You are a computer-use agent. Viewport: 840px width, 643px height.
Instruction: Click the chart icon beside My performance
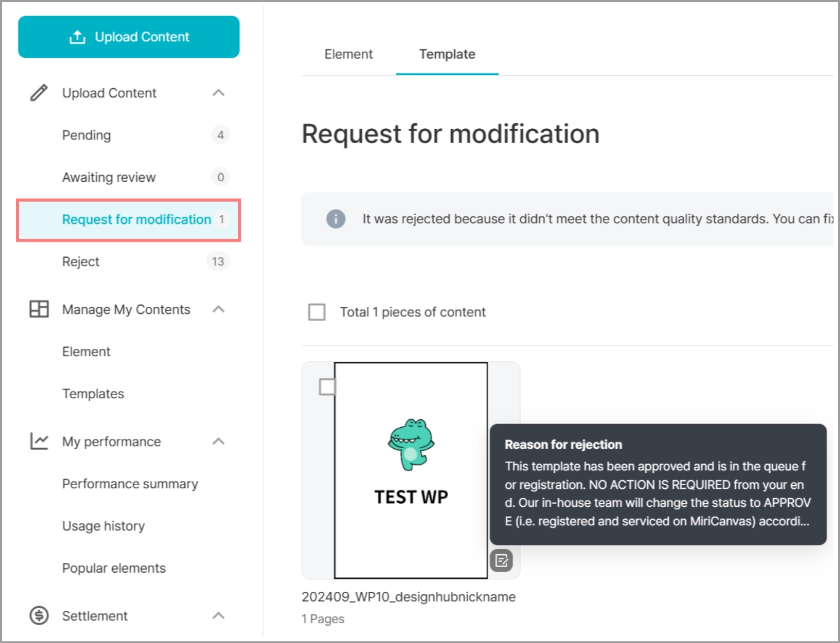point(39,441)
